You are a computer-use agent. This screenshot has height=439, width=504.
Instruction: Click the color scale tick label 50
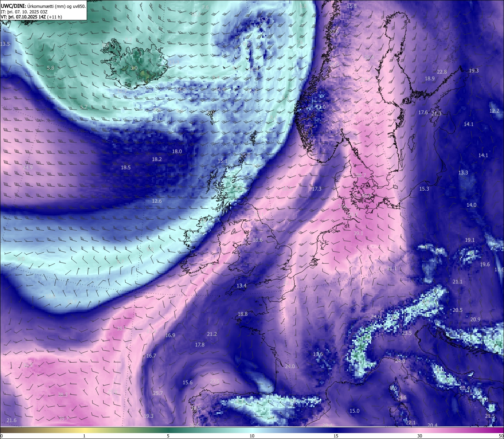pyautogui.click(x=501, y=436)
